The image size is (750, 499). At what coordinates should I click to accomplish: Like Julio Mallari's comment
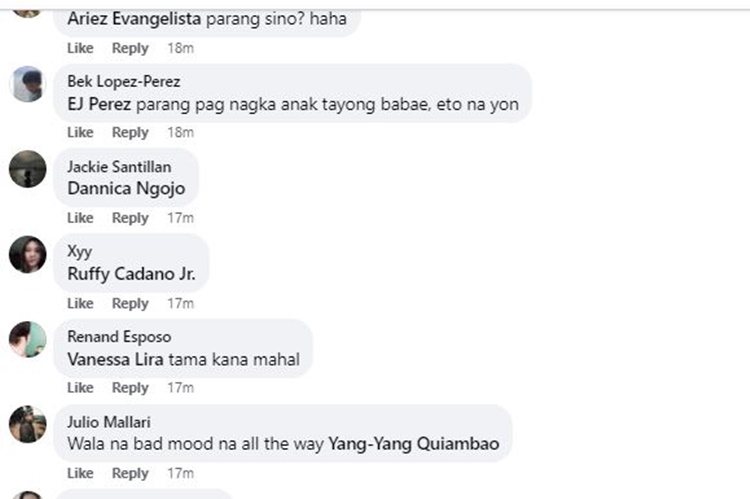(80, 473)
